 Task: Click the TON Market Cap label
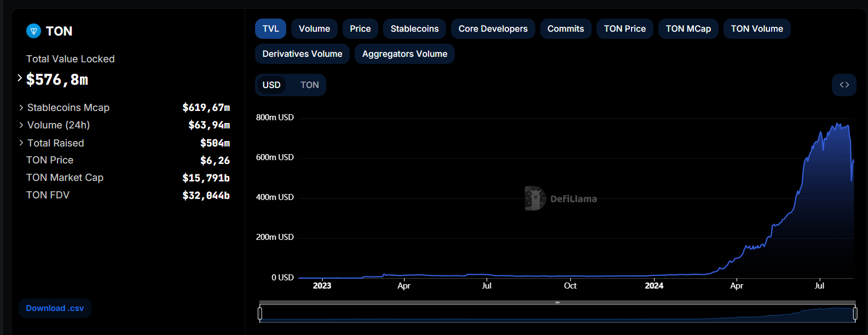pos(65,178)
